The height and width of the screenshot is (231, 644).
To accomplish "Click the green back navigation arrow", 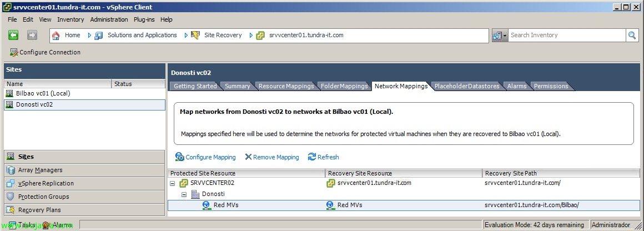I will click(13, 36).
